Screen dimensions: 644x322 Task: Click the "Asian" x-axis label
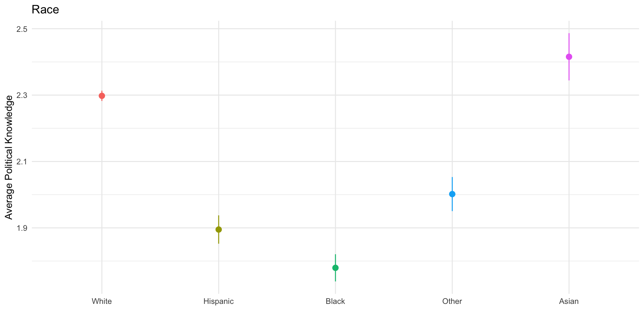tap(569, 301)
